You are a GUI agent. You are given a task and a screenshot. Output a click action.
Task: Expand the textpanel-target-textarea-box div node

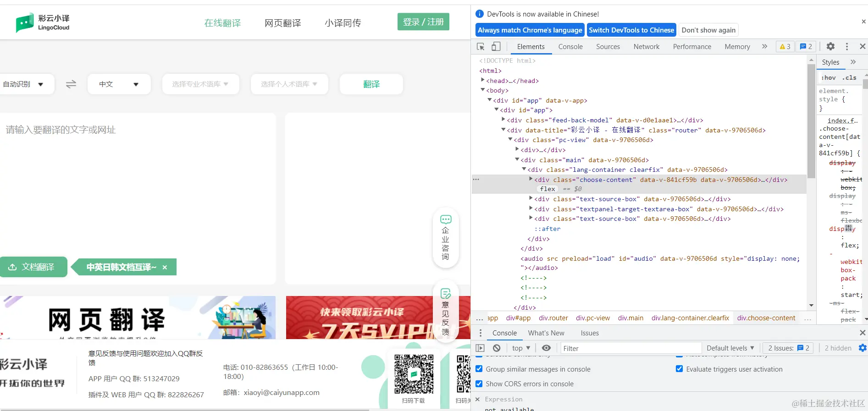coord(531,208)
